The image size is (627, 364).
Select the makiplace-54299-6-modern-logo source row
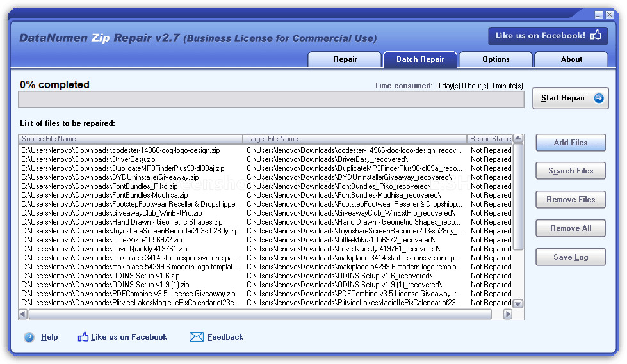129,267
